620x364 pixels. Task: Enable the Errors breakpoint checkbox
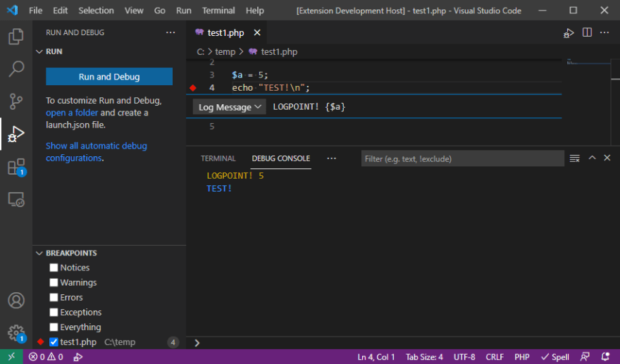coord(54,297)
